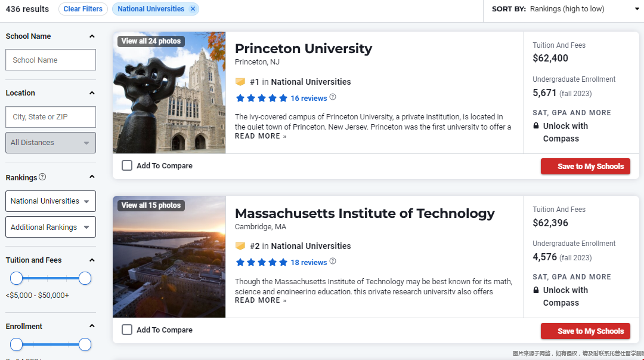
Task: Click the <$5,000 - $50,000+ range label
Action: (x=38, y=296)
